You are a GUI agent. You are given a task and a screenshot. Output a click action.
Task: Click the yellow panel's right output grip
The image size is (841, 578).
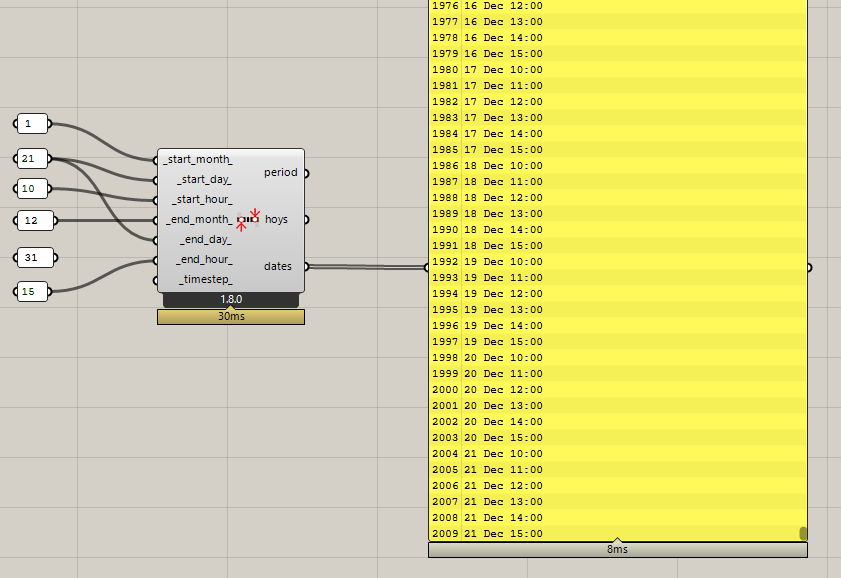[x=809, y=267]
